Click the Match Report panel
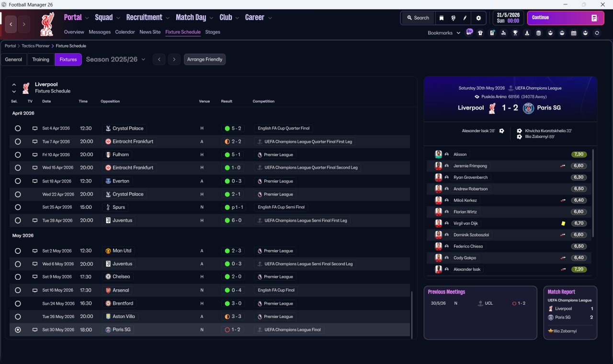The image size is (613, 364). coord(570,313)
